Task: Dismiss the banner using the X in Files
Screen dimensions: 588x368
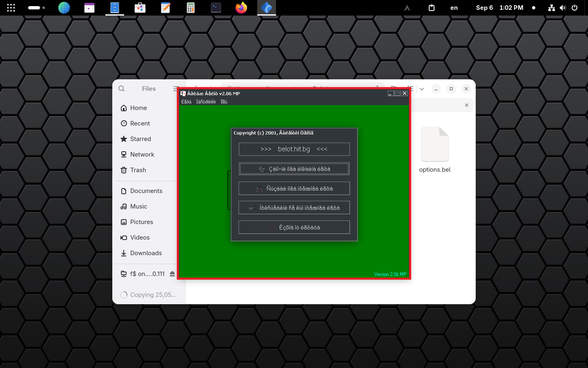Action: (467, 105)
